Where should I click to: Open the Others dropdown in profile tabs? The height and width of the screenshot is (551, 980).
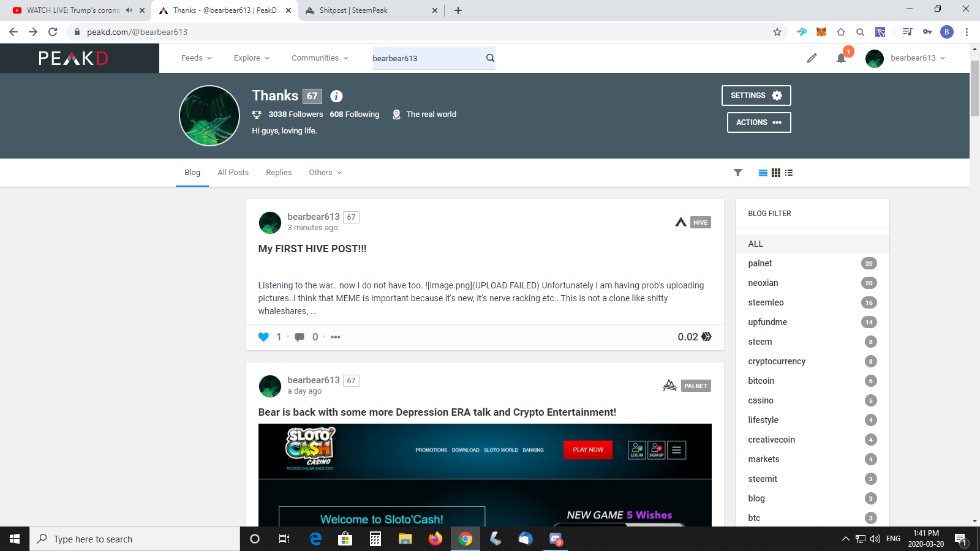[325, 173]
